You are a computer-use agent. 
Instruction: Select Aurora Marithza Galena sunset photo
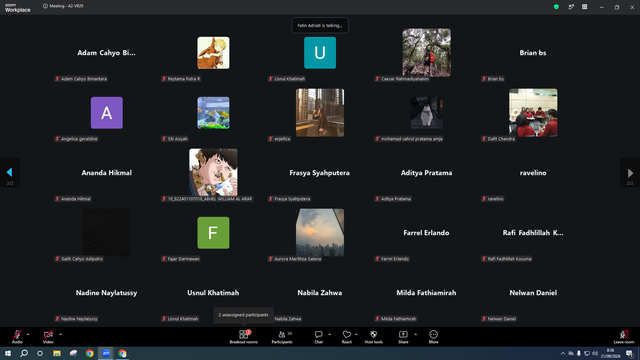320,233
